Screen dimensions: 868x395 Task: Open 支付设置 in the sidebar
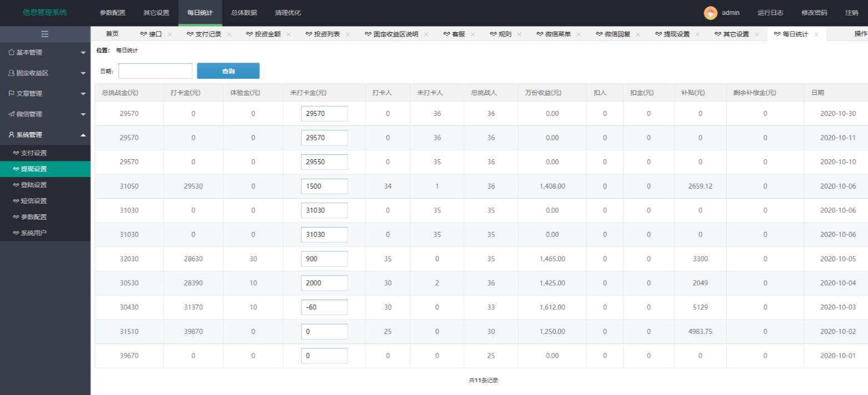(45, 153)
